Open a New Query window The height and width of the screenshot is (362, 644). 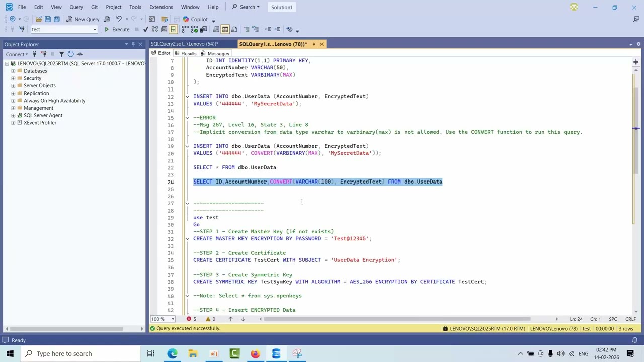[x=83, y=19]
